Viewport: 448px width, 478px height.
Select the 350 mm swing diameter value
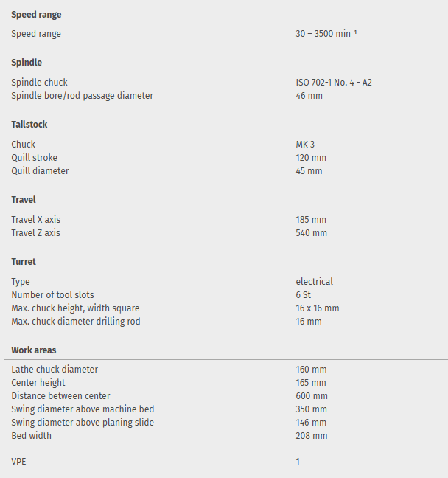point(311,409)
